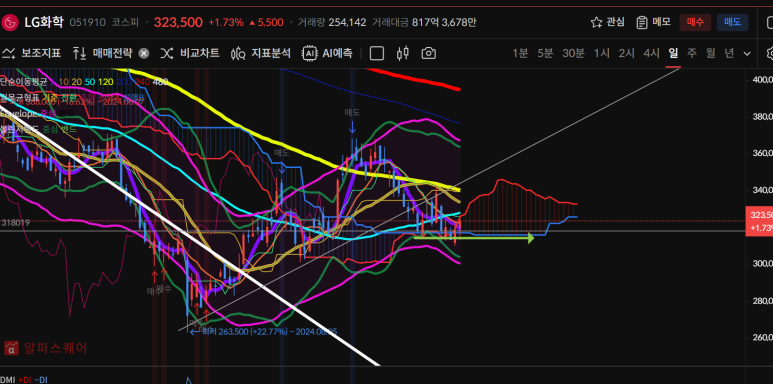Click 매수 buy button
The image size is (773, 384).
(x=695, y=22)
